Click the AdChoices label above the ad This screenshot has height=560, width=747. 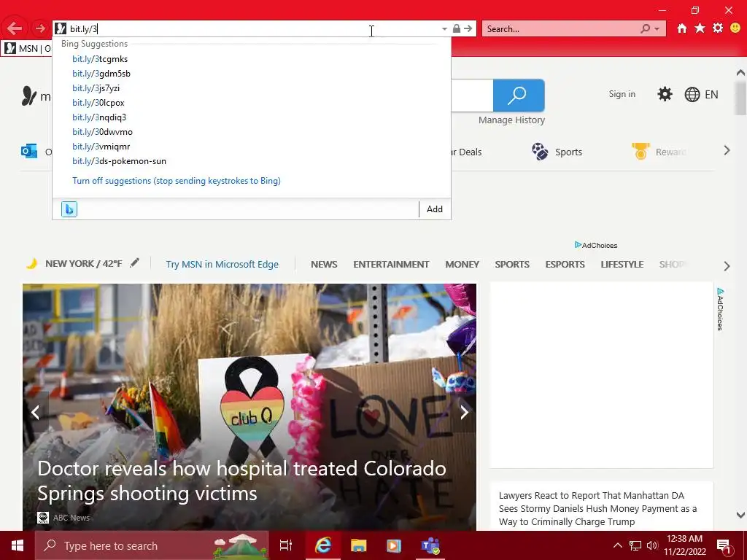pyautogui.click(x=596, y=245)
